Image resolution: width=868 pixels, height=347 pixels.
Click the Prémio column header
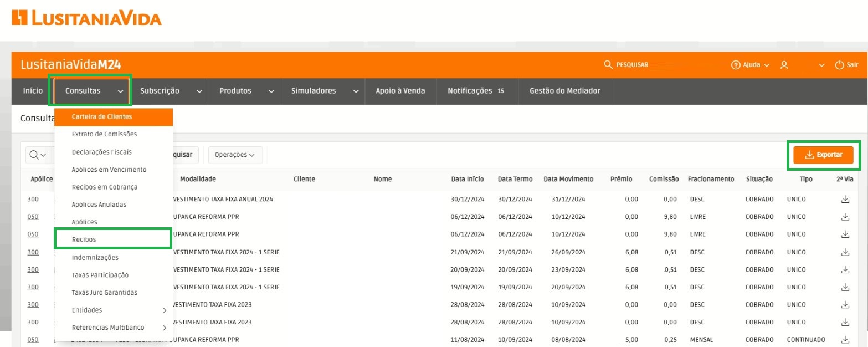pyautogui.click(x=622, y=179)
